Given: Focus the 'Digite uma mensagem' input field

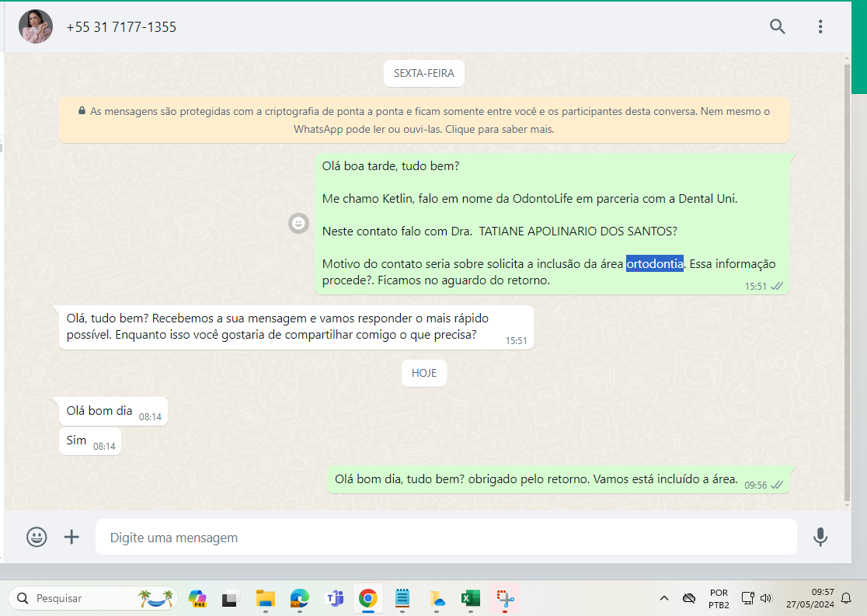Looking at the screenshot, I should point(445,538).
